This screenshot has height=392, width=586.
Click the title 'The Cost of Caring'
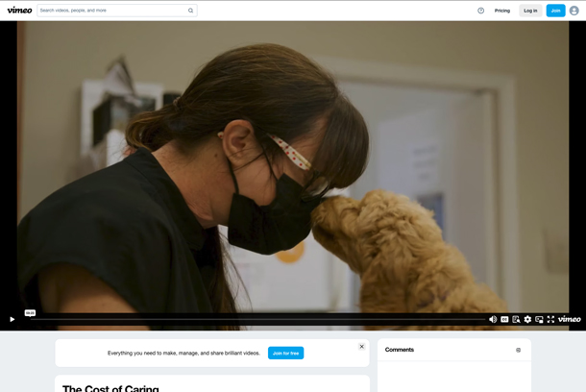pyautogui.click(x=110, y=388)
